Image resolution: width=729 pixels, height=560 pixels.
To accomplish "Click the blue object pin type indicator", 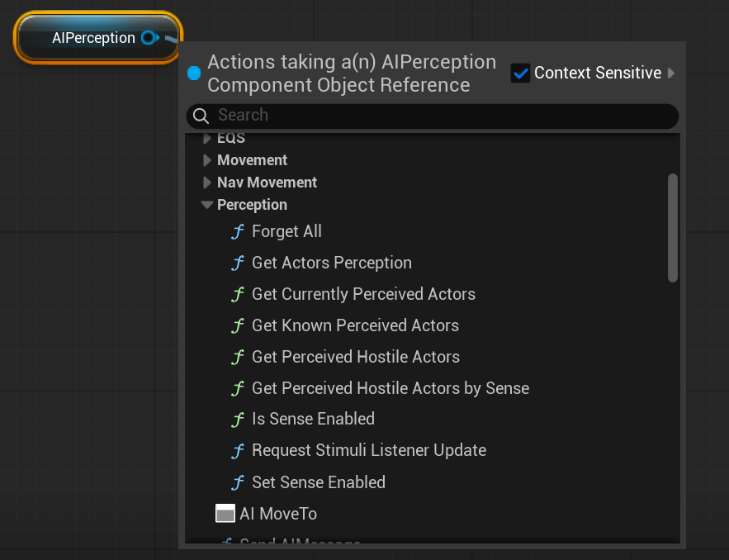I will point(194,73).
